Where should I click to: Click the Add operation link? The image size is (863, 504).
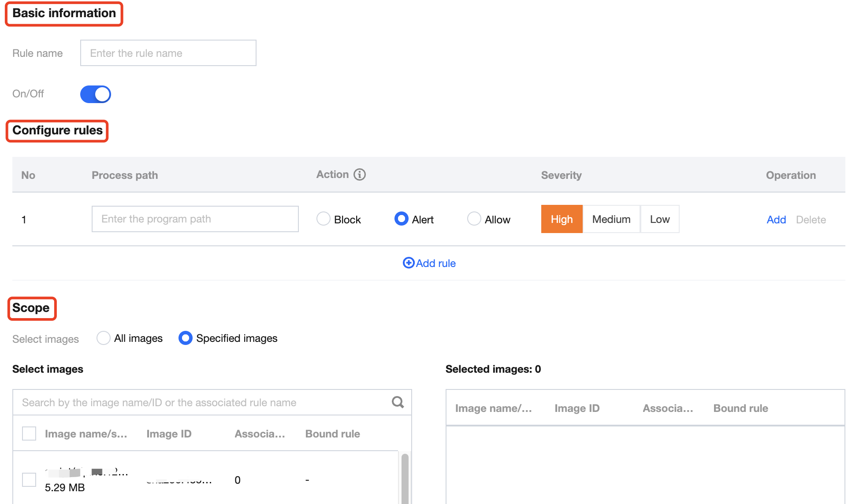click(776, 219)
